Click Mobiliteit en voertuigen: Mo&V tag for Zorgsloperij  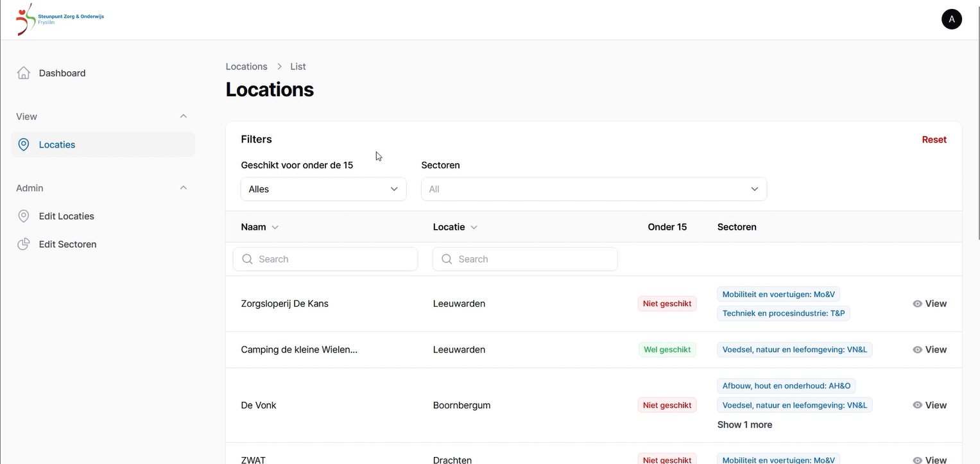778,295
